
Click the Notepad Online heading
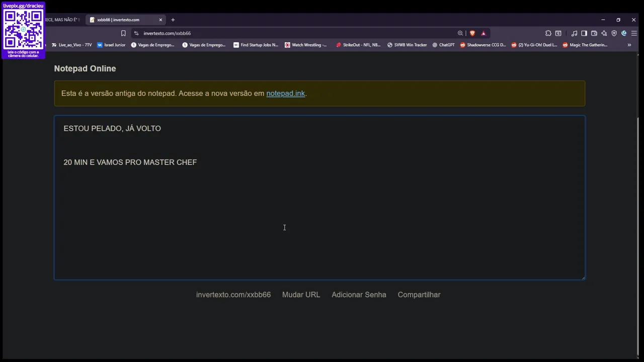(x=85, y=68)
